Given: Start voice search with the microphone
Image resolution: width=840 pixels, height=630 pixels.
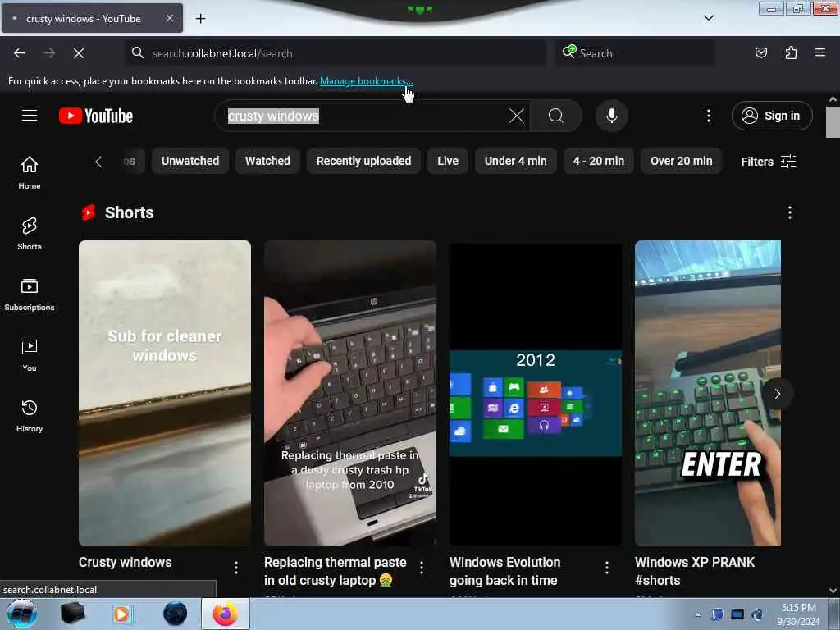Looking at the screenshot, I should point(611,116).
